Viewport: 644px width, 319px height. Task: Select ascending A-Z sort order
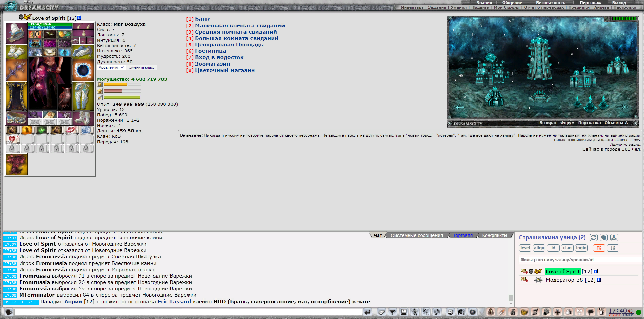[x=599, y=248]
